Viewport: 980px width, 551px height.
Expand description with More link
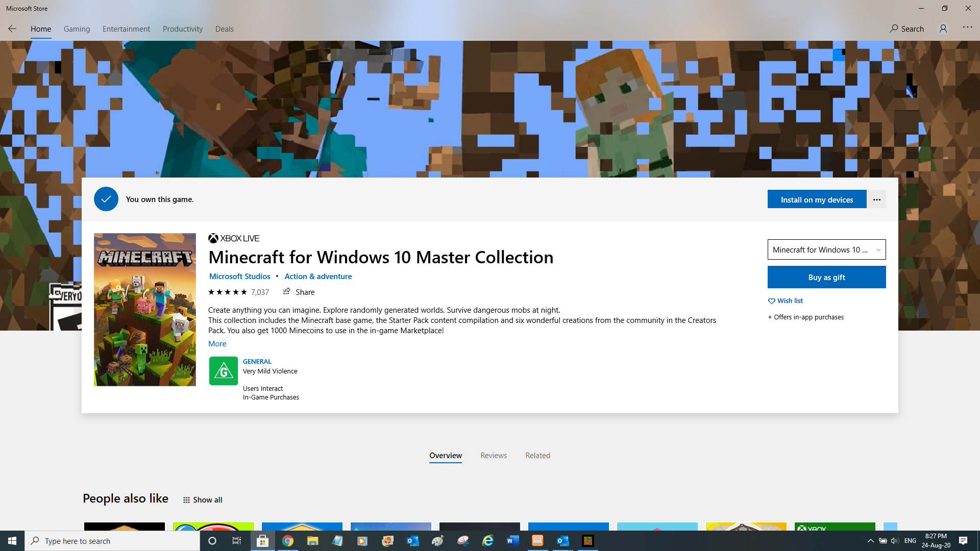217,344
